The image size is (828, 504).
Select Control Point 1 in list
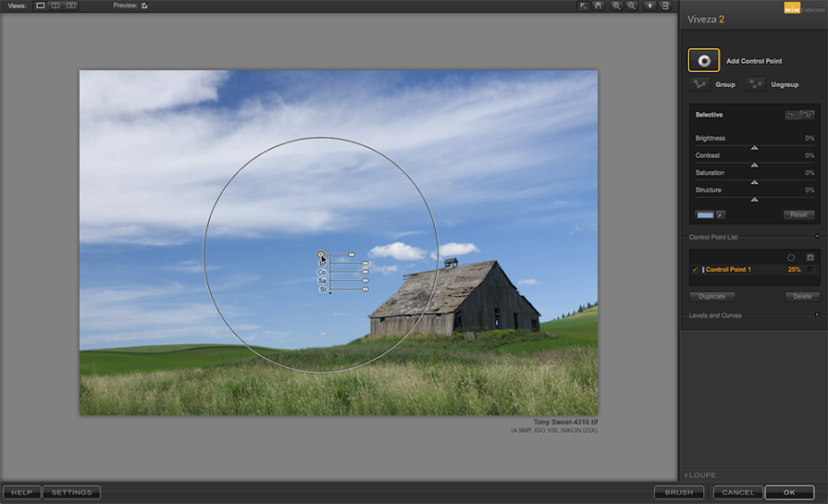(x=730, y=269)
